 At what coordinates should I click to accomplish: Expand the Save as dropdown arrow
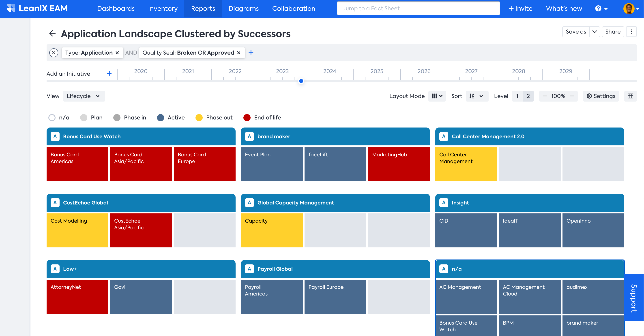[x=595, y=32]
